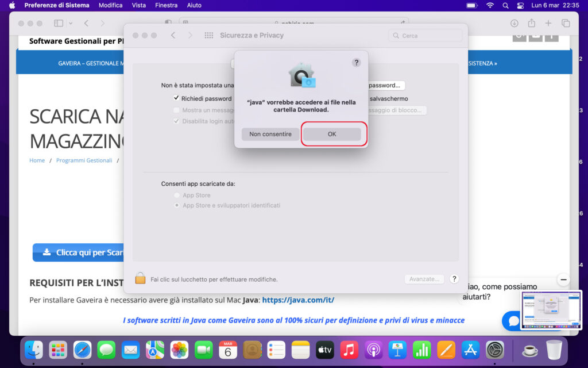Go back in Sicurezza e Privacy window

click(x=173, y=35)
